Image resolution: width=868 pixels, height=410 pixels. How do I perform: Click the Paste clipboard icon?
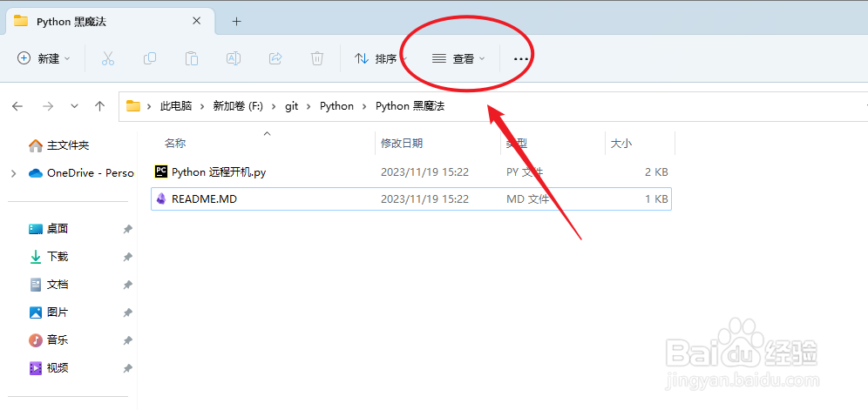(192, 58)
